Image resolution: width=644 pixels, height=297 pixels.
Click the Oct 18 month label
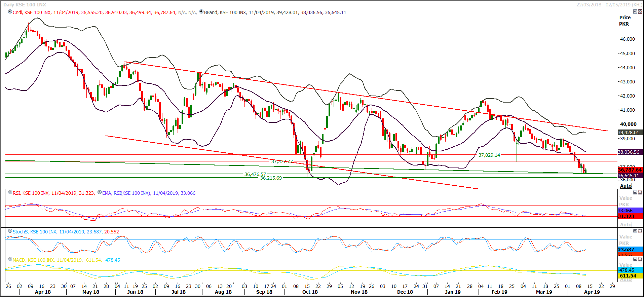(x=310, y=292)
